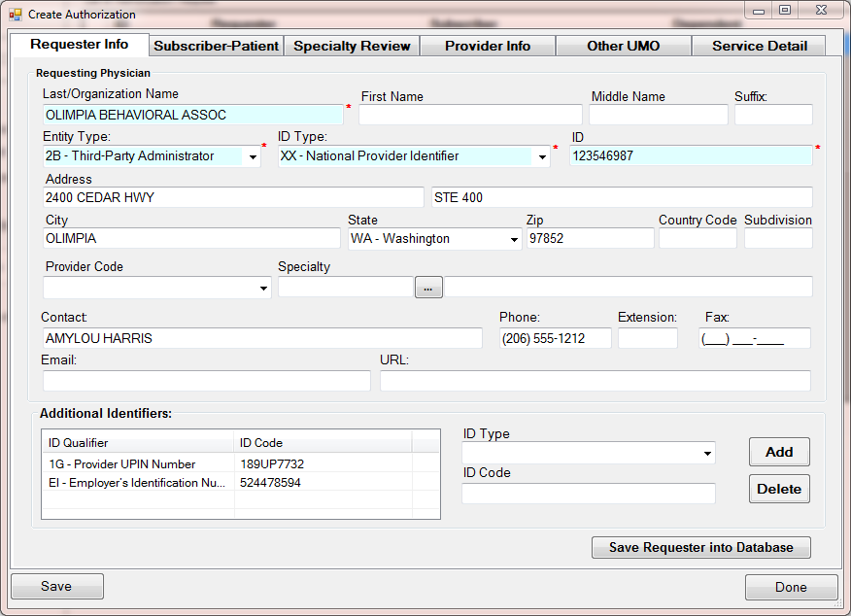Open Additional Identifiers ID Type dropdown
This screenshot has width=851, height=616.
coord(706,453)
